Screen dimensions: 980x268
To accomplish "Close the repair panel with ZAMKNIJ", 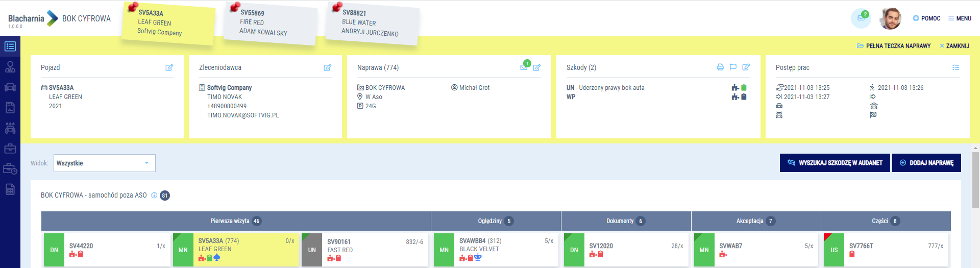I will tap(954, 46).
